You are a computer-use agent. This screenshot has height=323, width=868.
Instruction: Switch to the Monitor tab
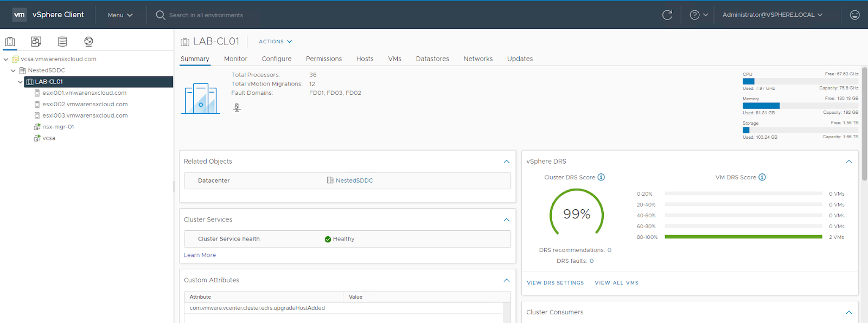(x=235, y=59)
